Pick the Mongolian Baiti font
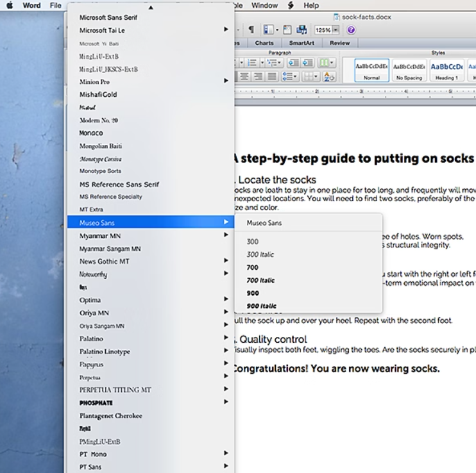The image size is (476, 473). [x=151, y=146]
